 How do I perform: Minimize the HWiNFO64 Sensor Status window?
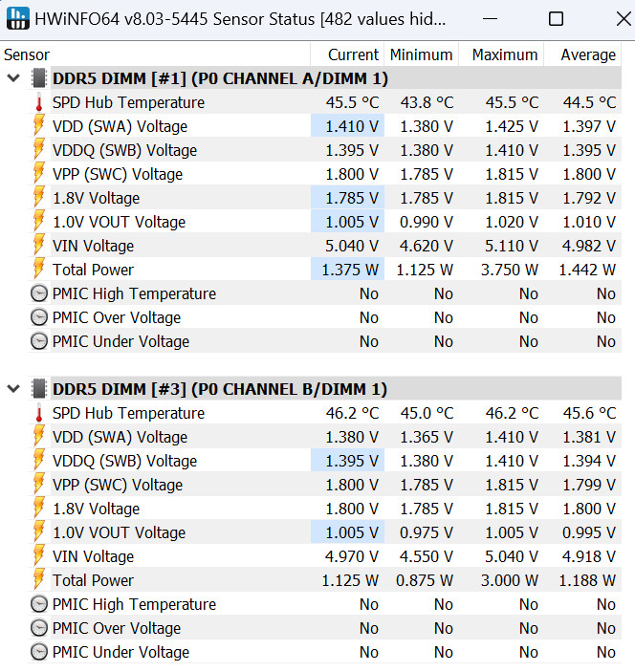coord(490,19)
